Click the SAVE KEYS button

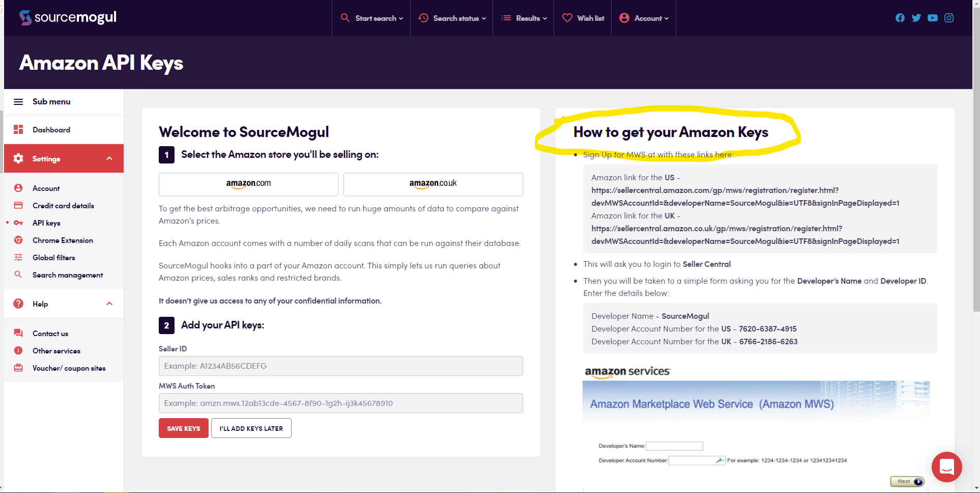183,428
